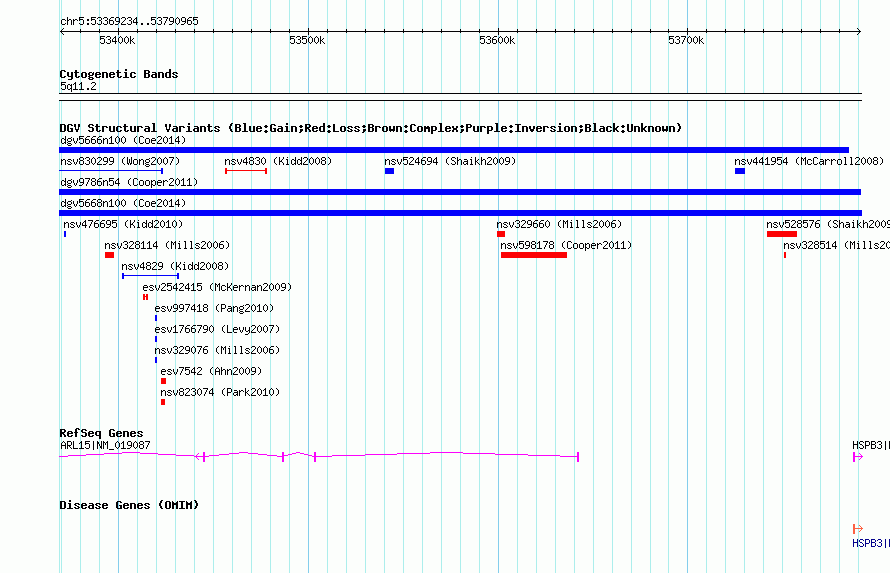The height and width of the screenshot is (573, 890).
Task: Click the blue block under nsv524694
Action: [x=389, y=171]
